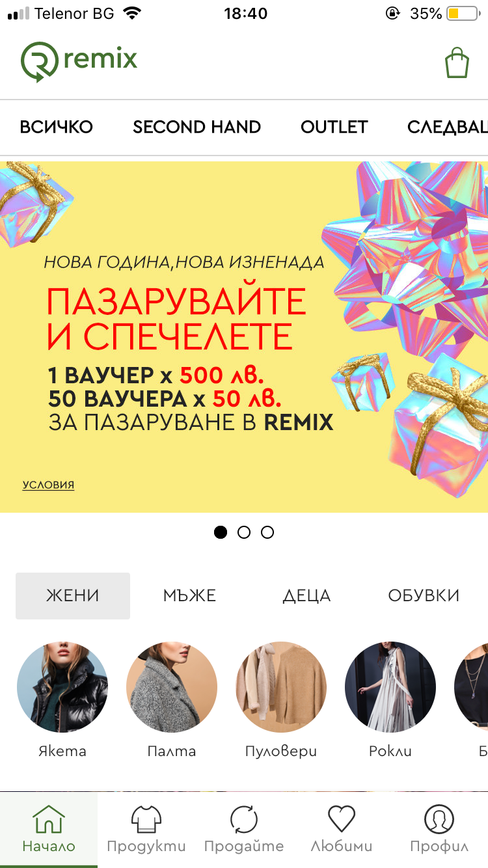Viewport: 488px width, 868px height.
Task: Switch to OUTLET tab
Action: click(x=334, y=127)
